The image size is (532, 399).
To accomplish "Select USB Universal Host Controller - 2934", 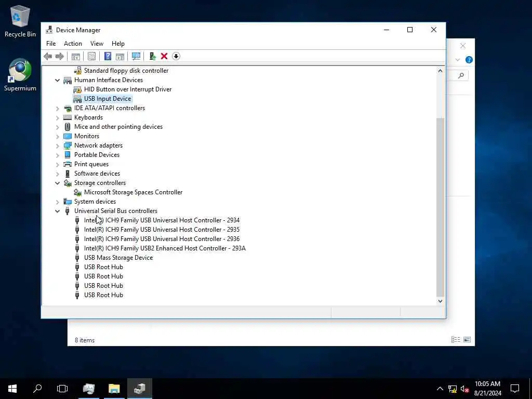I will 162,220.
